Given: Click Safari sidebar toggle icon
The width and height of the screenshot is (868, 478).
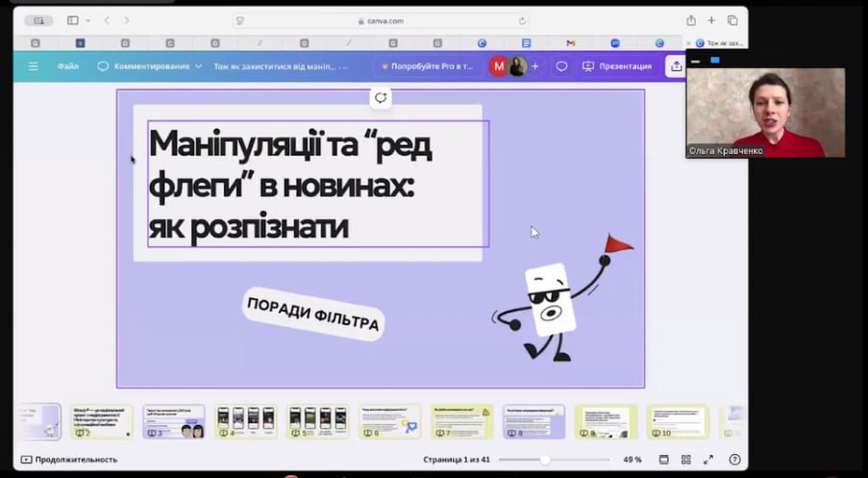Looking at the screenshot, I should [72, 20].
